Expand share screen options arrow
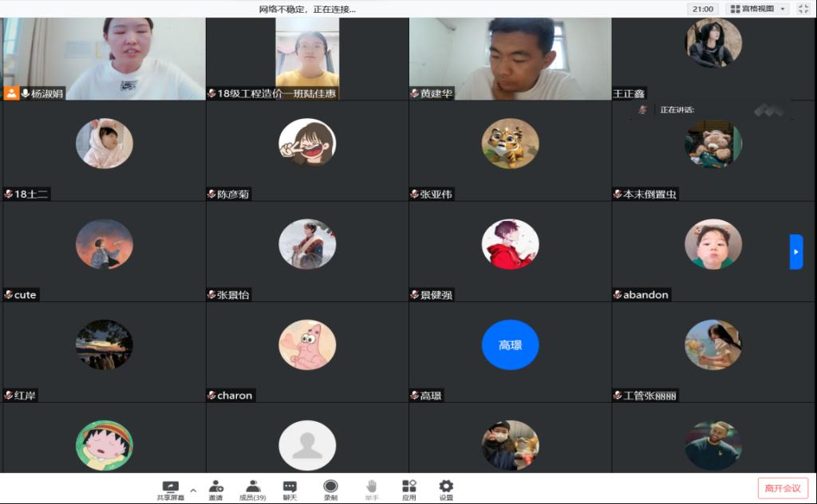Image resolution: width=817 pixels, height=504 pixels. pos(192,490)
